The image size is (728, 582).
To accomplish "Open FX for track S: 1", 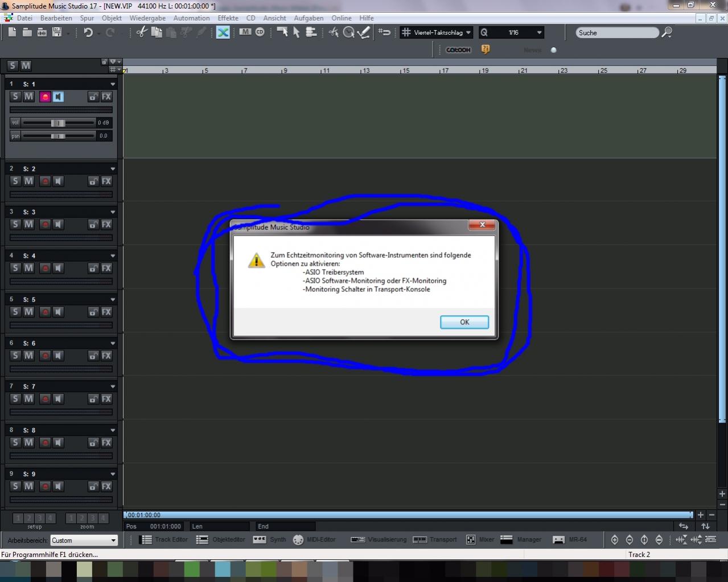I will point(106,97).
